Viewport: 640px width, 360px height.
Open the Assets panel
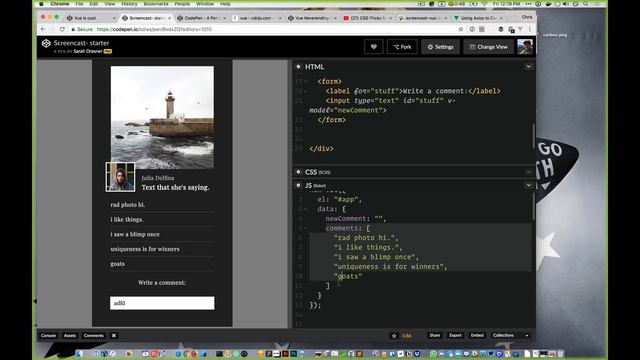tap(70, 336)
